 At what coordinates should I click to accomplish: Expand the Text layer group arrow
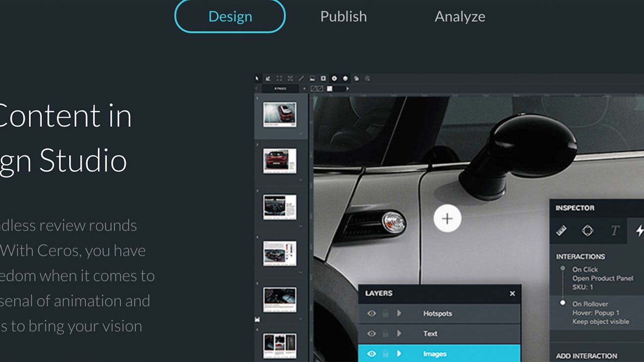tap(399, 334)
